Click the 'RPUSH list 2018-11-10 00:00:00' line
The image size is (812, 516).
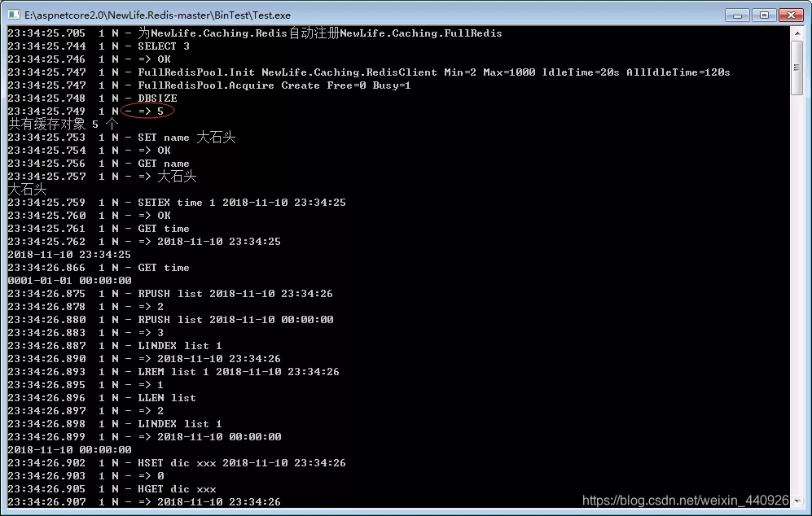click(x=170, y=319)
